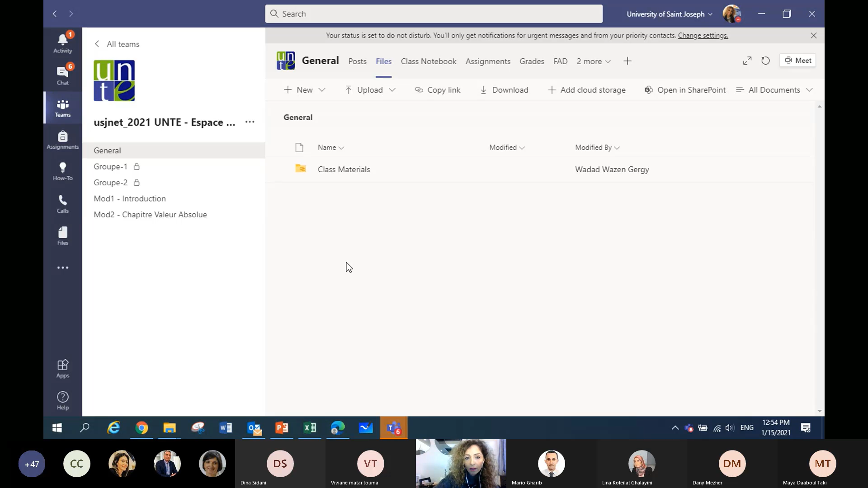Click Add cloud storage
This screenshot has width=868, height=488.
point(587,90)
